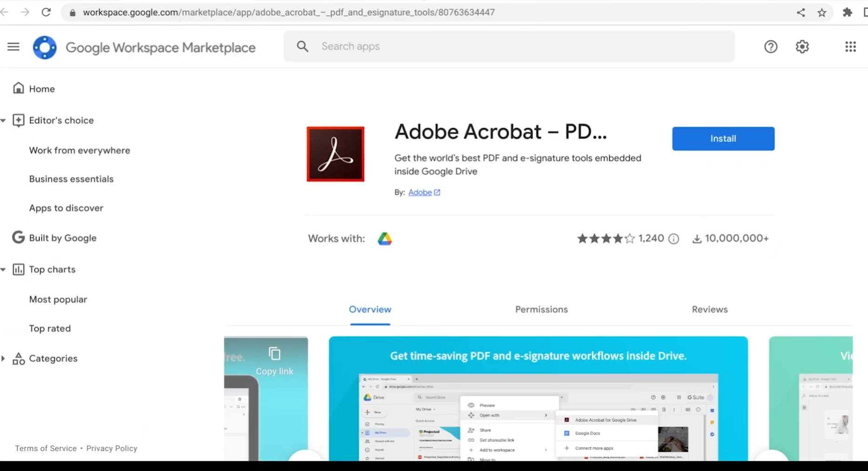The image size is (868, 471).
Task: Go forward in browser history
Action: click(25, 12)
